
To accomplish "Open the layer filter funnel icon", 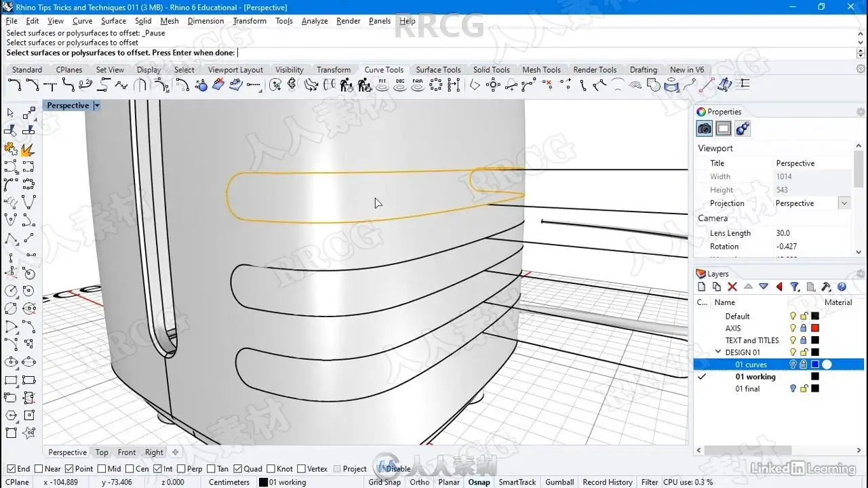I will pyautogui.click(x=795, y=287).
